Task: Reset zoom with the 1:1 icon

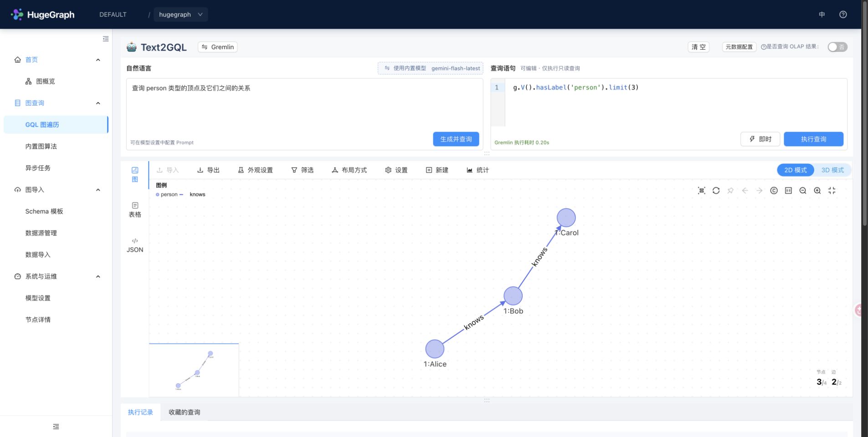Action: pos(788,191)
